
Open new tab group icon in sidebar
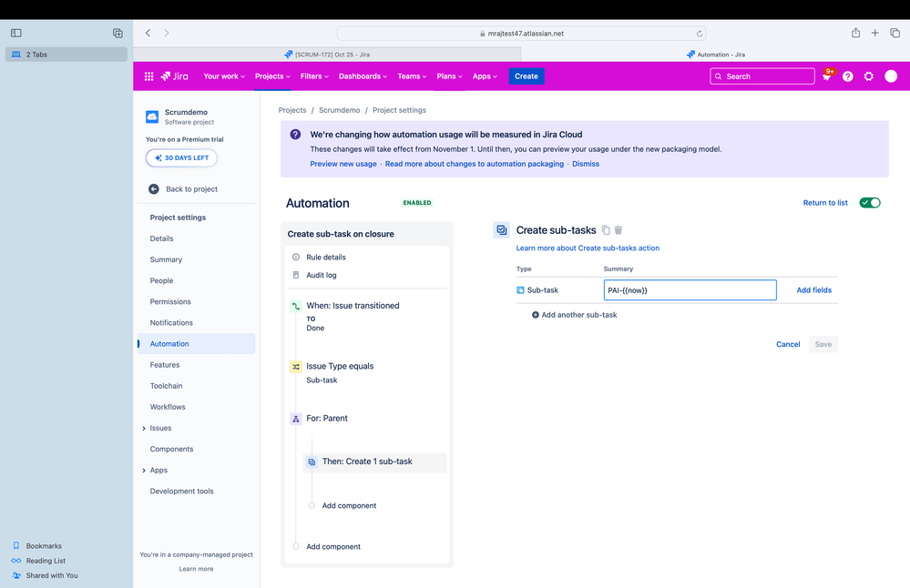click(x=118, y=33)
